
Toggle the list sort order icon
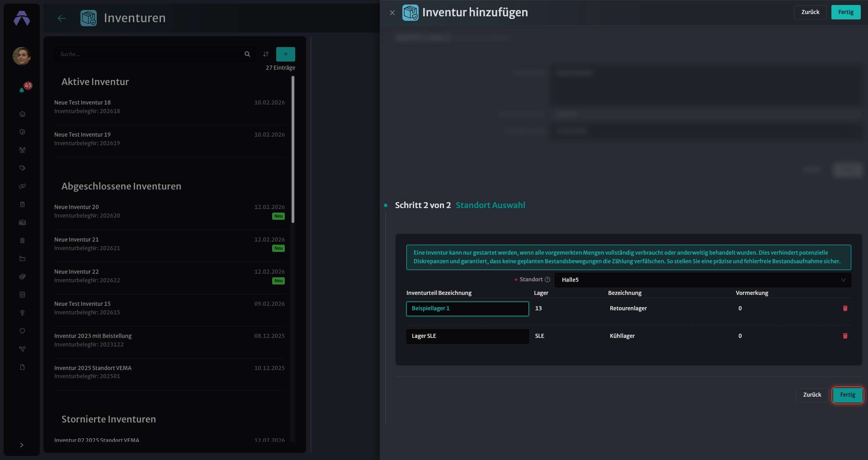point(266,54)
